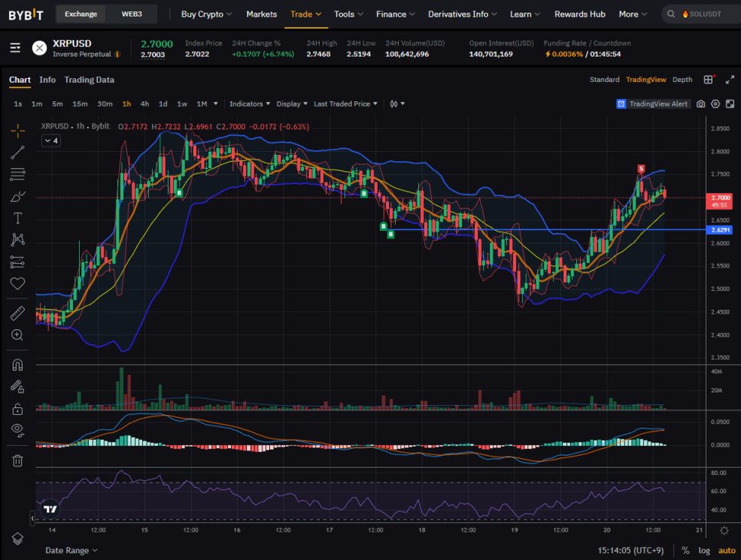The width and height of the screenshot is (741, 560).
Task: Click the TradingView logo on chart
Action: (x=50, y=509)
